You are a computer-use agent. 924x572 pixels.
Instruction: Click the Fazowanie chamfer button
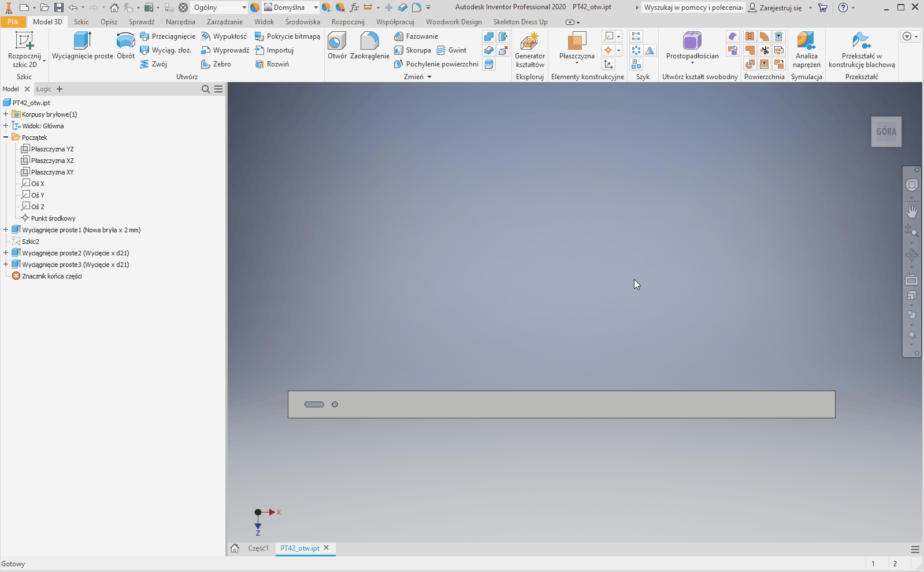pyautogui.click(x=422, y=36)
